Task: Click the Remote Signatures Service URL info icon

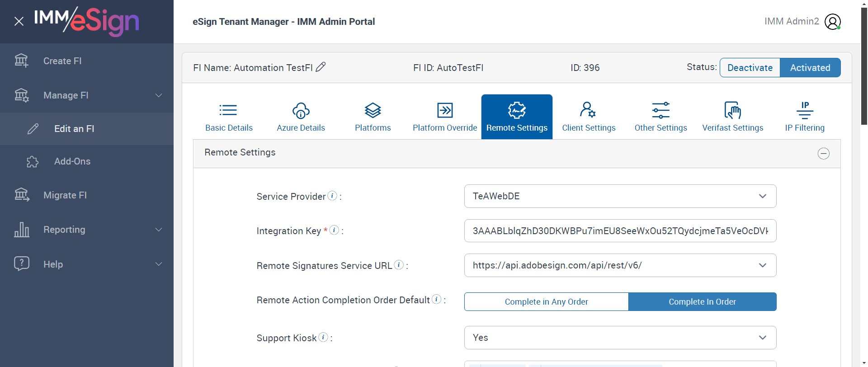Action: click(x=399, y=265)
